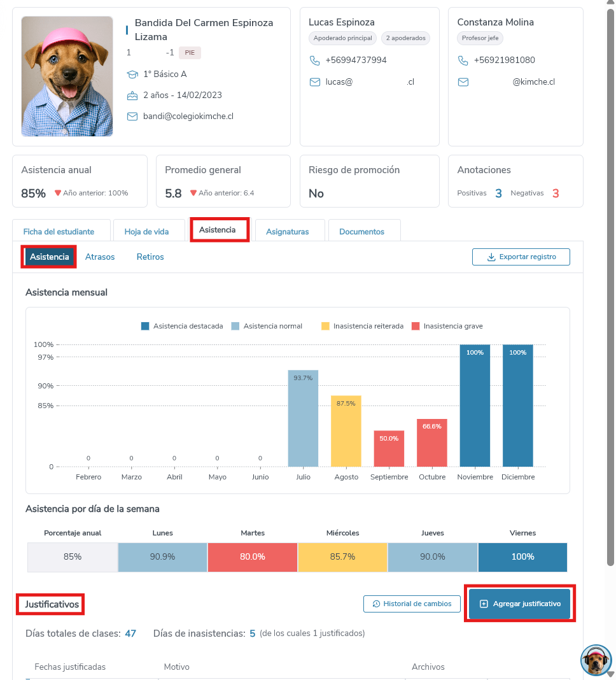Click the Motivo column header
Screen dimensions: 616x680
pyautogui.click(x=176, y=667)
